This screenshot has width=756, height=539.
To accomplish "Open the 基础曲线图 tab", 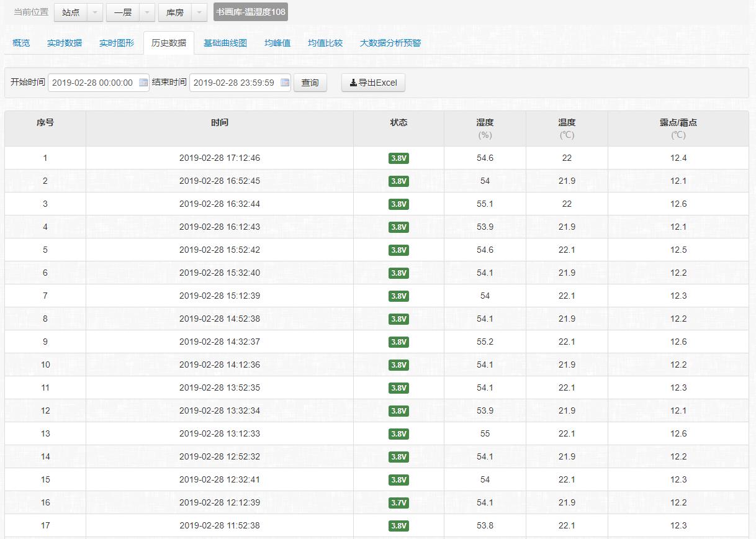I will (x=225, y=43).
